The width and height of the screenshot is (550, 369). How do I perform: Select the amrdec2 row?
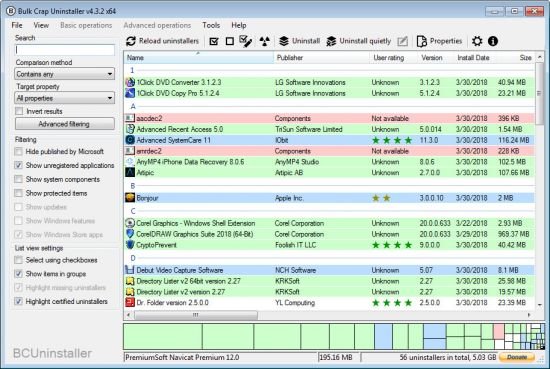click(x=329, y=151)
